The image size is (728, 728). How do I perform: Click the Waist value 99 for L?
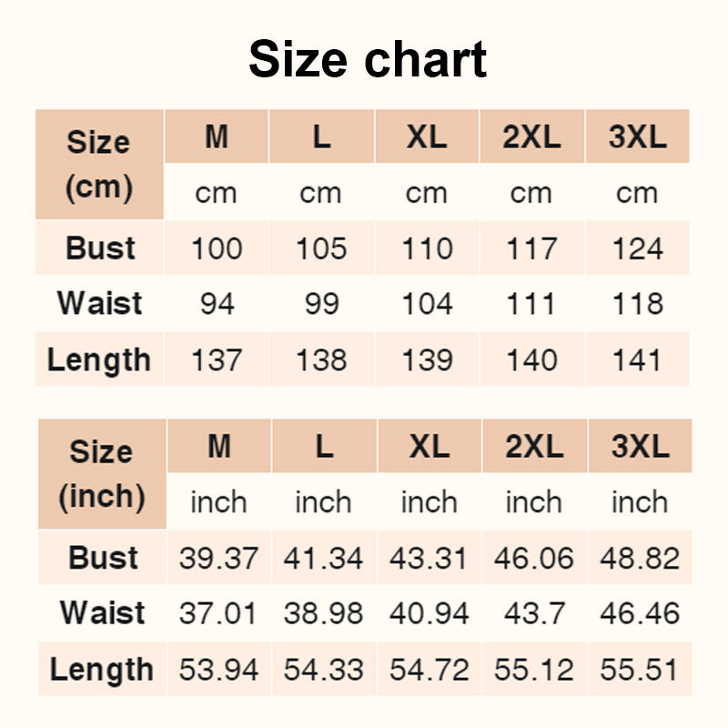coord(322,304)
